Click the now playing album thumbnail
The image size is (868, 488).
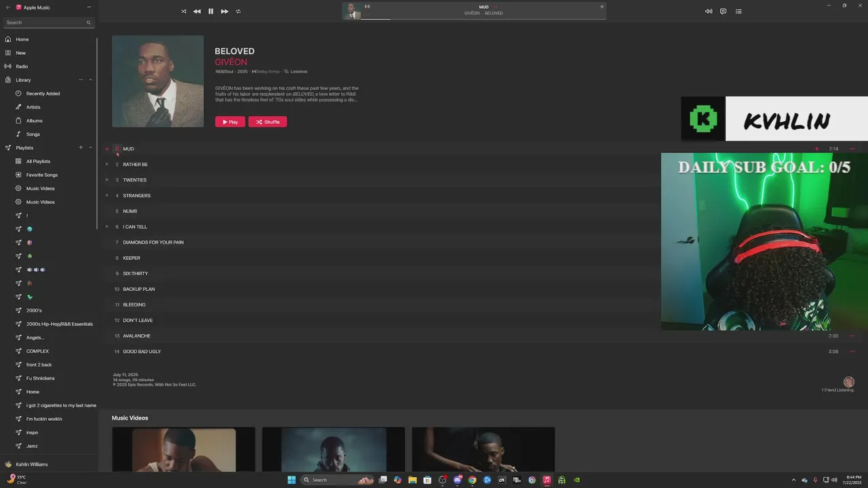click(x=352, y=11)
